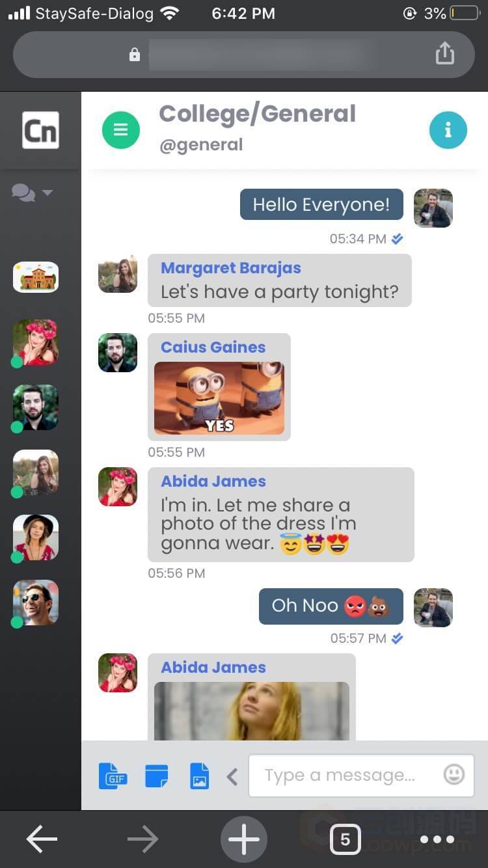Click Margaret Barajas sender name
Image resolution: width=488 pixels, height=868 pixels.
click(231, 268)
